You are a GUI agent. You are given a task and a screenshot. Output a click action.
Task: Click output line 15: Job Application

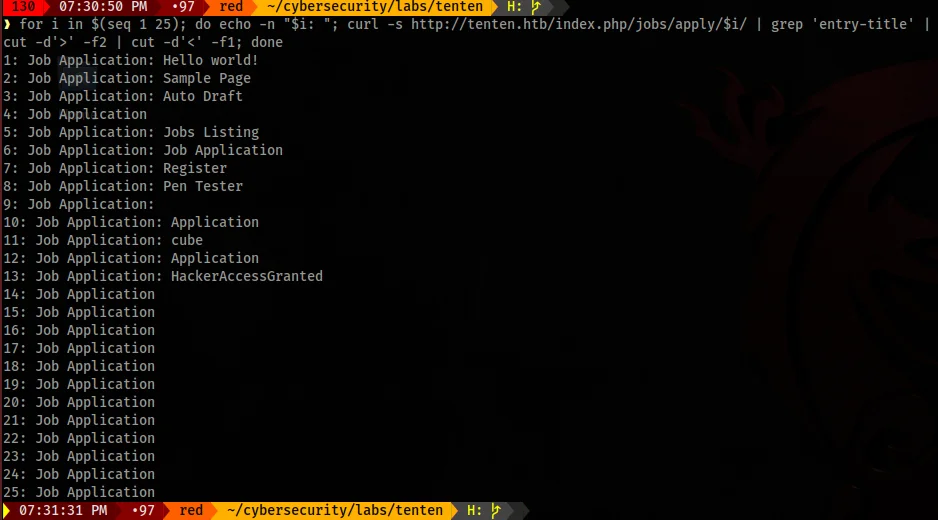point(79,312)
